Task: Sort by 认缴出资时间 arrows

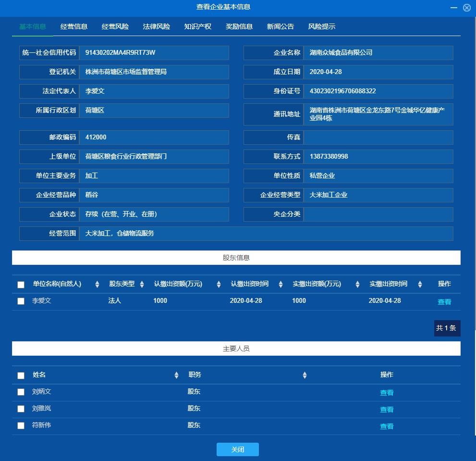Action: [x=281, y=285]
